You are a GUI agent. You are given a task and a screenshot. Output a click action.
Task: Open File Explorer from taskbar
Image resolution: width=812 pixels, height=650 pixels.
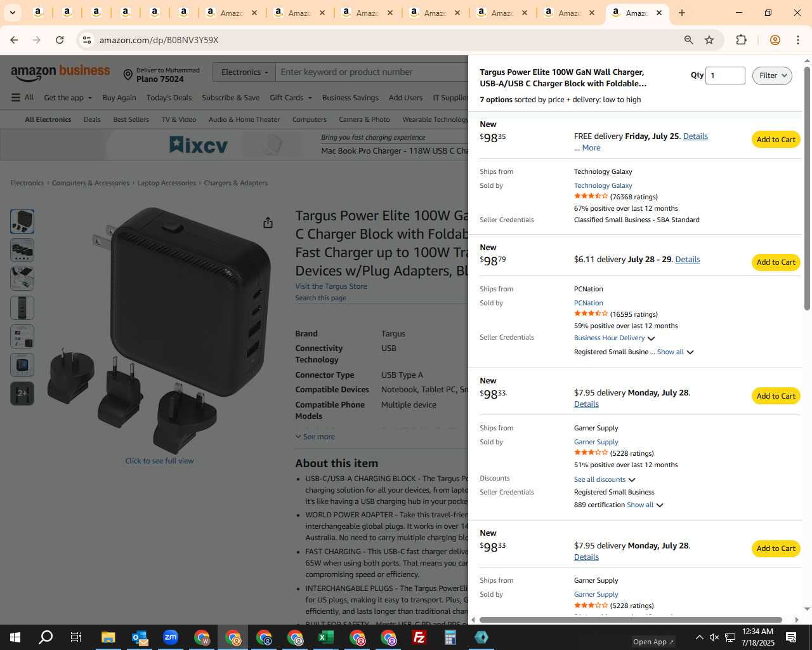(108, 637)
